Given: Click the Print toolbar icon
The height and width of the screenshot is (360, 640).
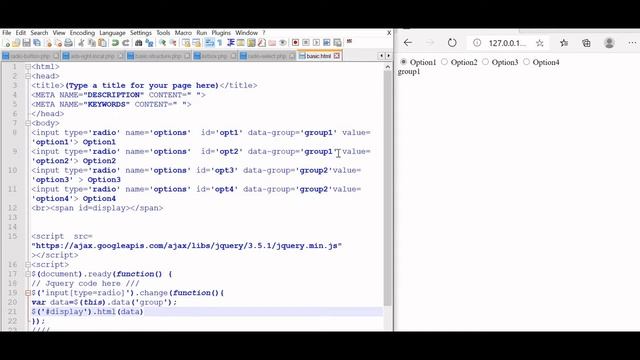Looking at the screenshot, I should click(68, 42).
